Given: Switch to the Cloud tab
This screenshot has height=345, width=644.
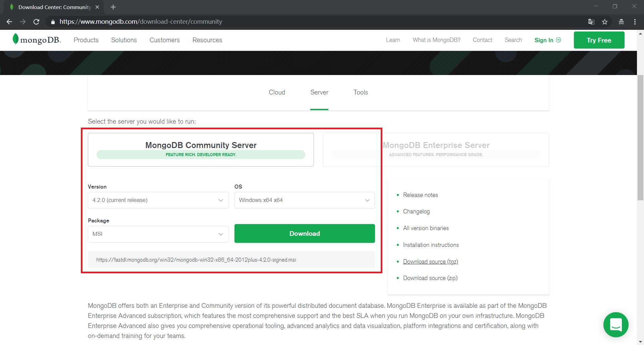Looking at the screenshot, I should coord(277,92).
